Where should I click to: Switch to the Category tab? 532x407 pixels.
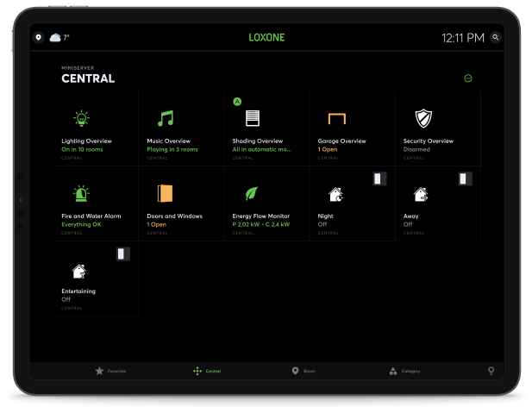pyautogui.click(x=404, y=371)
